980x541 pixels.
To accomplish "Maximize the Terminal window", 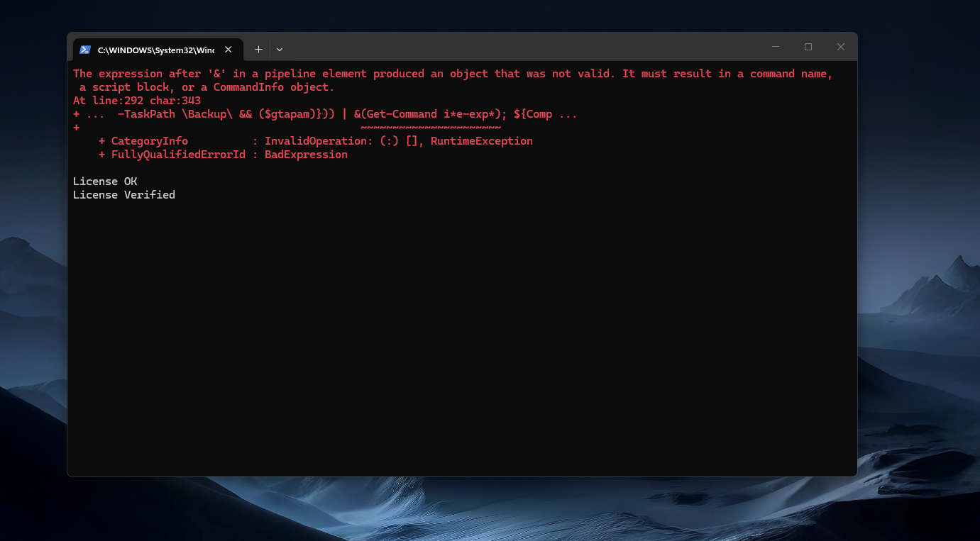I will (x=808, y=47).
